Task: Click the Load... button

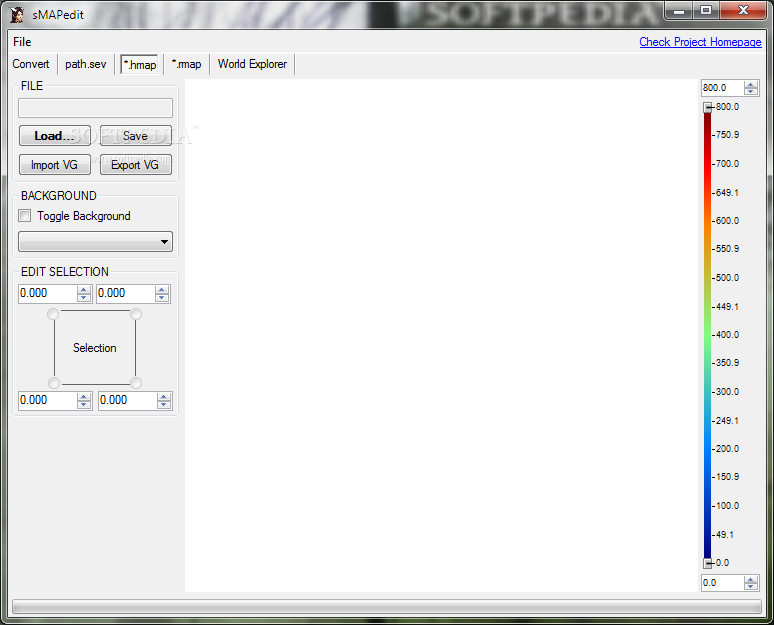Action: tap(55, 136)
